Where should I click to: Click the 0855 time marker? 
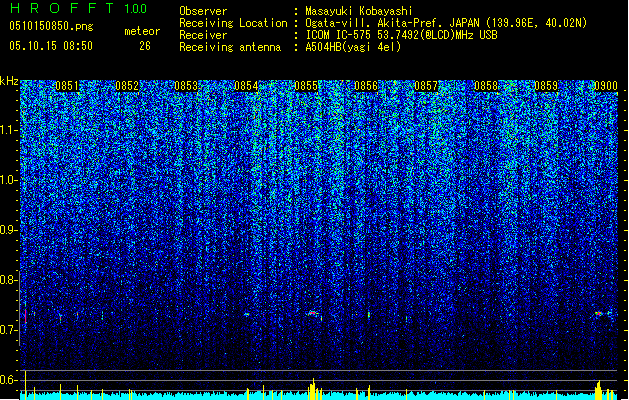(x=306, y=86)
